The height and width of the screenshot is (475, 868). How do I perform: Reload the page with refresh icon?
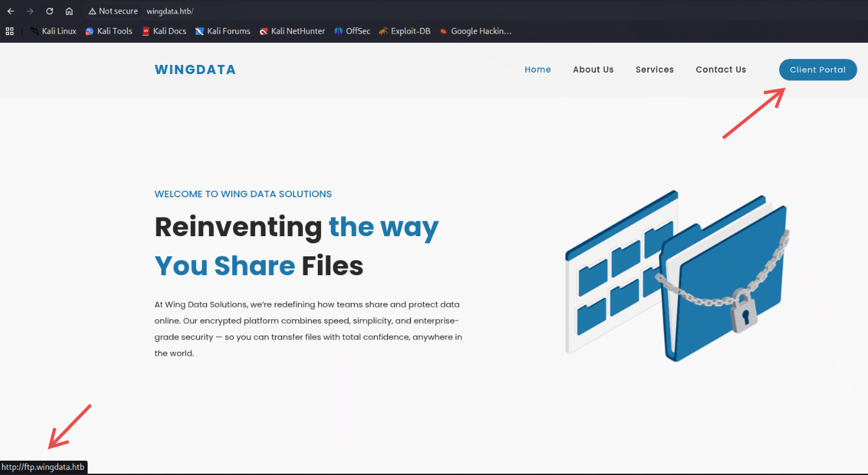(x=49, y=11)
